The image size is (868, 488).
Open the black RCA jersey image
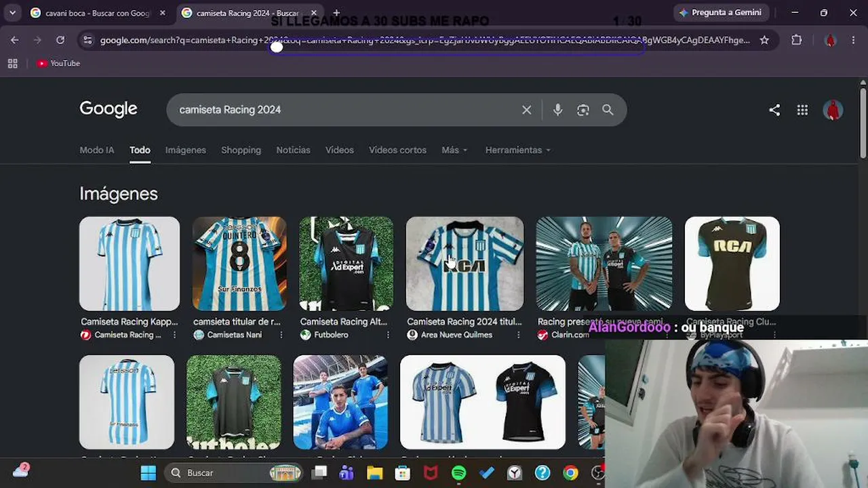point(732,264)
